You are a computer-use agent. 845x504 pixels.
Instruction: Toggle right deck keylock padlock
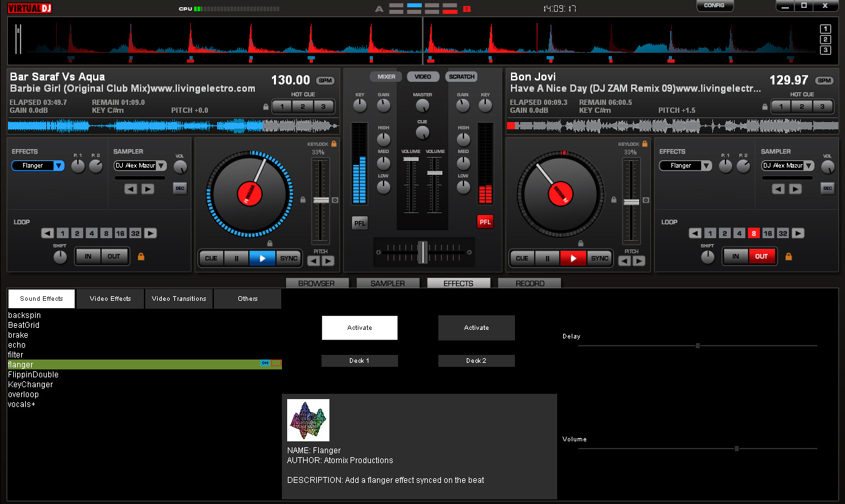coord(645,143)
